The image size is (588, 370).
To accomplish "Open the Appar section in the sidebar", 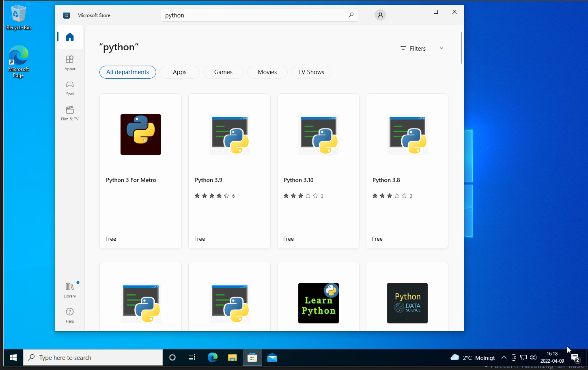I will pos(70,63).
